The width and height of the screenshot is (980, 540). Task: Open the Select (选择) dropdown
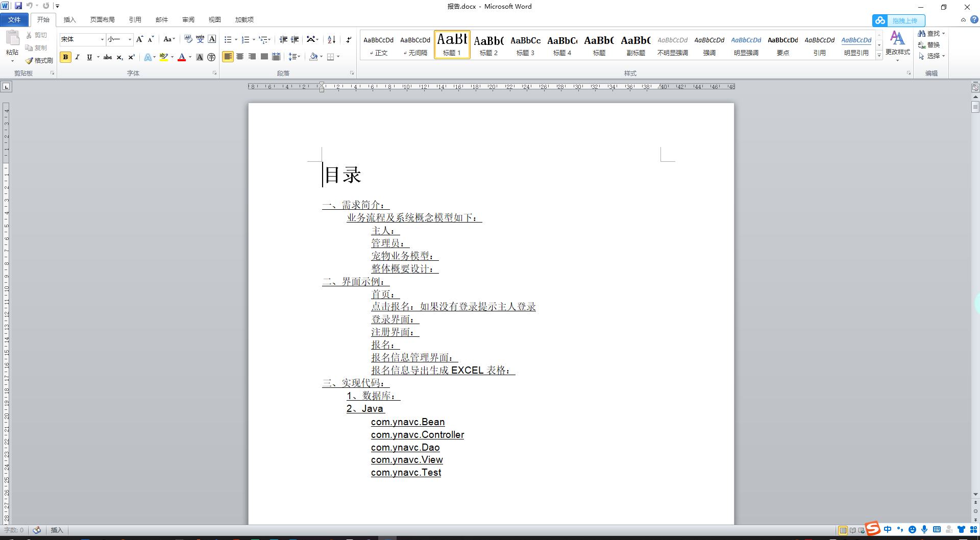pos(932,56)
